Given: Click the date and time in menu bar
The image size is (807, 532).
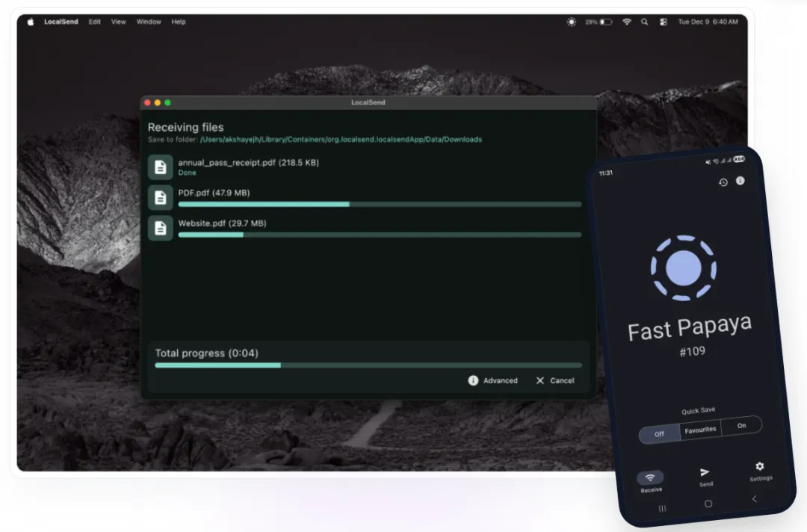Looking at the screenshot, I should [x=708, y=22].
